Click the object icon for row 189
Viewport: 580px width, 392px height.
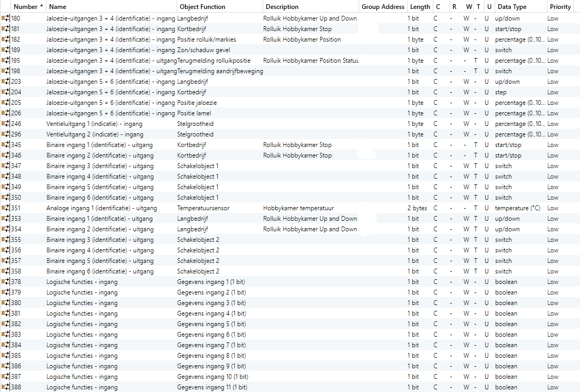pos(6,50)
